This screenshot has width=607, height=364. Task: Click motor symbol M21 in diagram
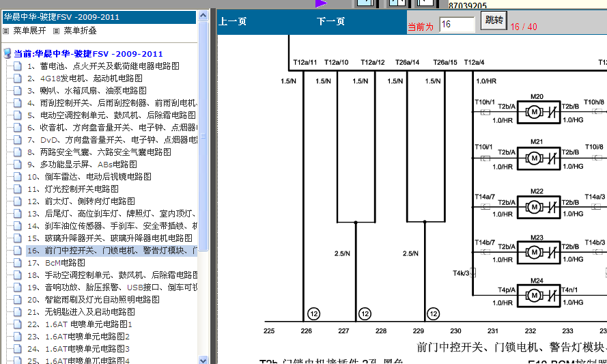click(539, 158)
